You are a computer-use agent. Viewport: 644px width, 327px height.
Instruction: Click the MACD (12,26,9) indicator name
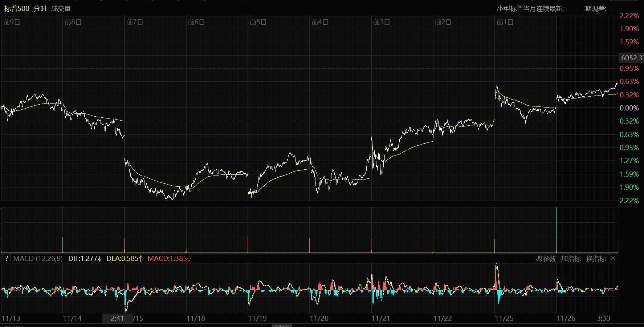click(x=38, y=258)
